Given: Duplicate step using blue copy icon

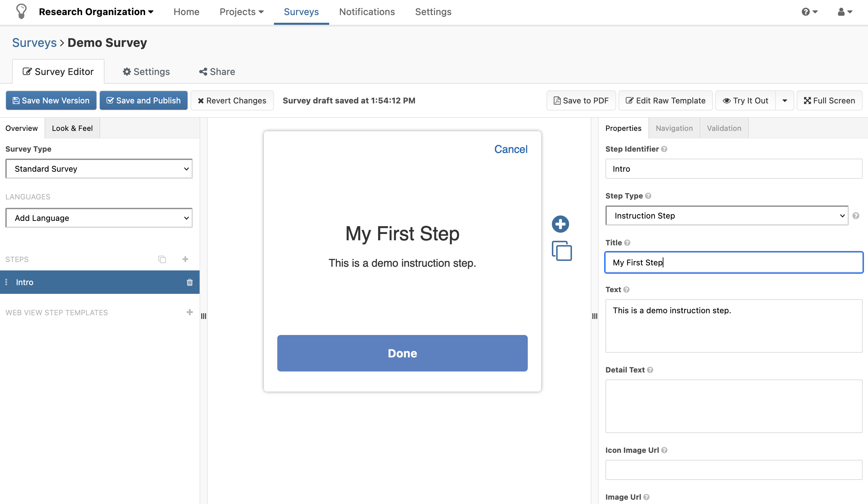Looking at the screenshot, I should (562, 251).
